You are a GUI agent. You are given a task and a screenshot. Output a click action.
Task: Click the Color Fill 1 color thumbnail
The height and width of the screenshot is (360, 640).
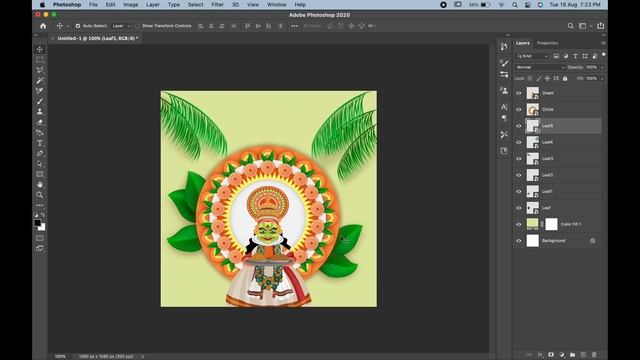pos(532,224)
